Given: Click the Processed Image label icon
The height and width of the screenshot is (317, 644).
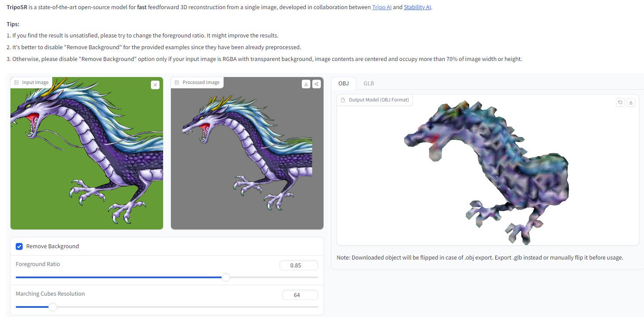Looking at the screenshot, I should tap(177, 82).
